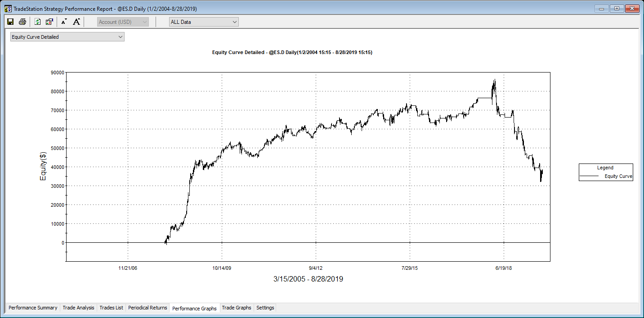644x318 pixels.
Task: Click the TradeStation app icon in title bar
Action: point(8,9)
